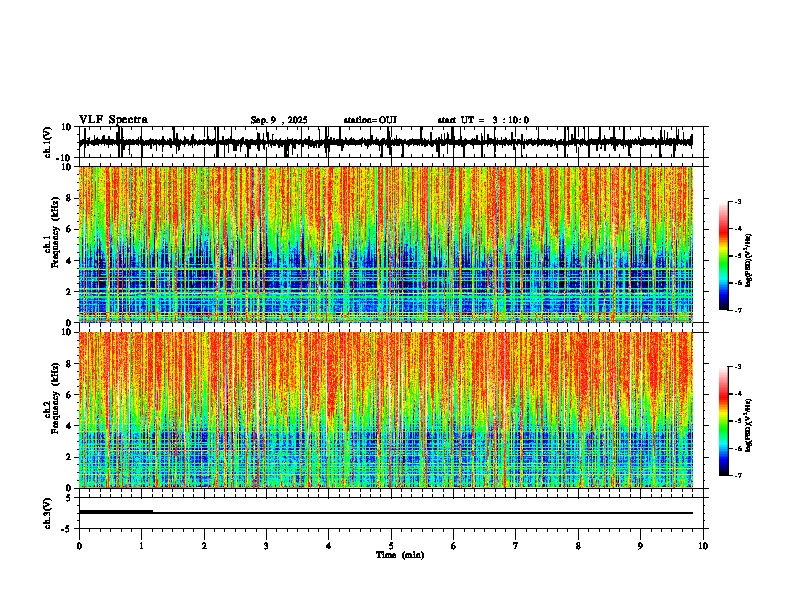Click time-axis tick label '9'
792x612 pixels.
click(x=640, y=546)
